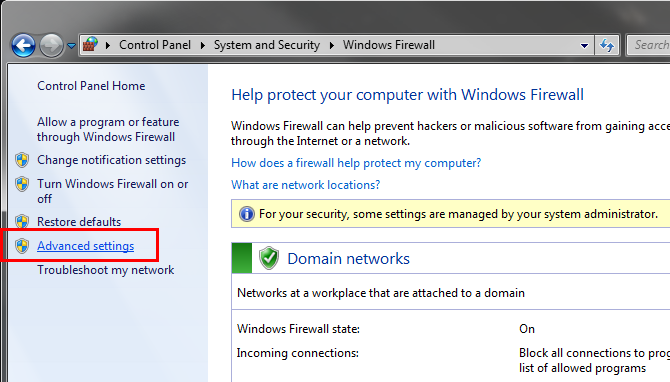
Task: Open Advanced settings link
Action: click(85, 246)
